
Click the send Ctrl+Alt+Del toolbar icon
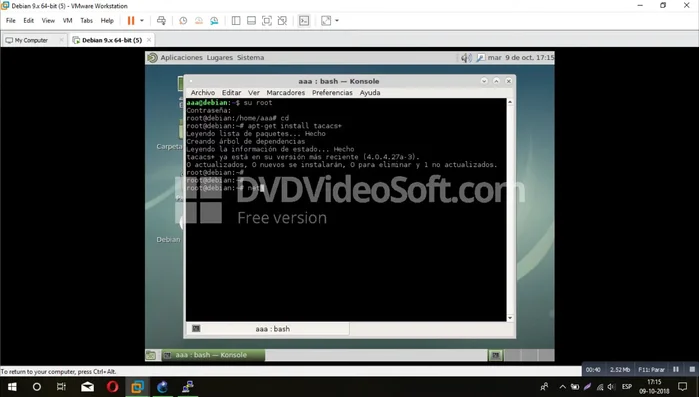coord(161,20)
